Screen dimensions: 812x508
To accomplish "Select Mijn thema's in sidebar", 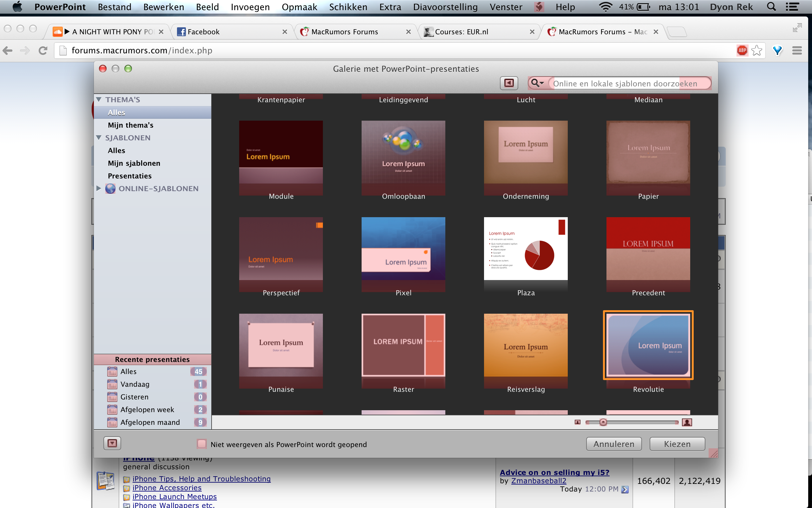I will pyautogui.click(x=131, y=125).
